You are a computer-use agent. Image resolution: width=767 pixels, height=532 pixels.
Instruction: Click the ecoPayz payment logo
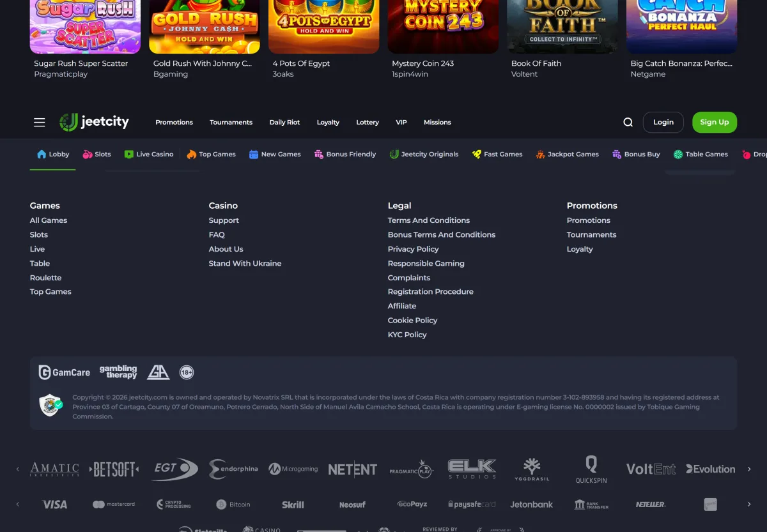click(412, 505)
